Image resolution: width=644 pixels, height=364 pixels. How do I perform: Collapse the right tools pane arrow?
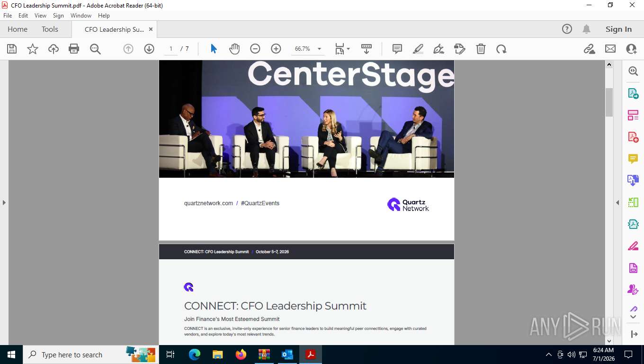click(x=617, y=202)
